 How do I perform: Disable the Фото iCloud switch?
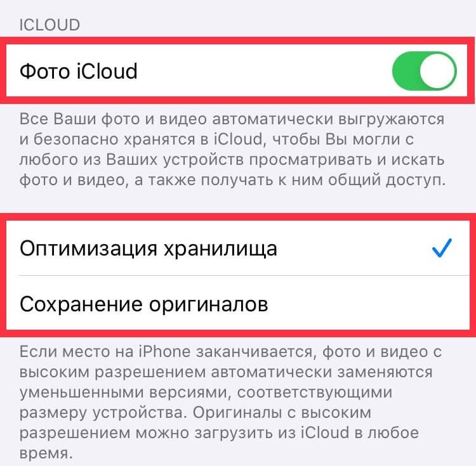(425, 71)
